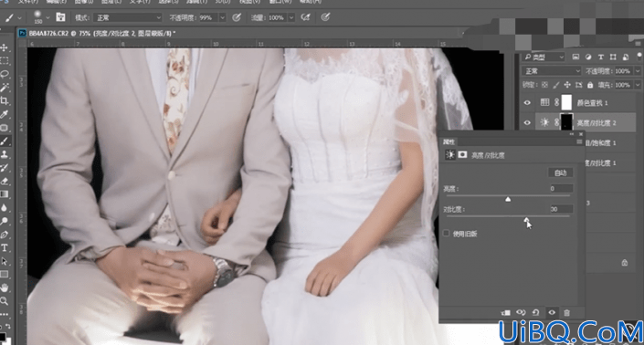The width and height of the screenshot is (644, 345).
Task: Lock all padlock icon
Action: [x=590, y=85]
